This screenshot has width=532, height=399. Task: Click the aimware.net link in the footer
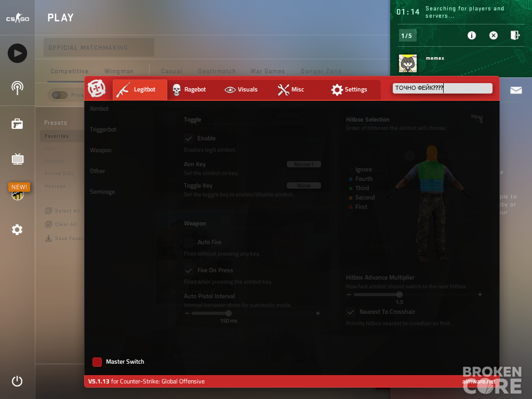(478, 381)
